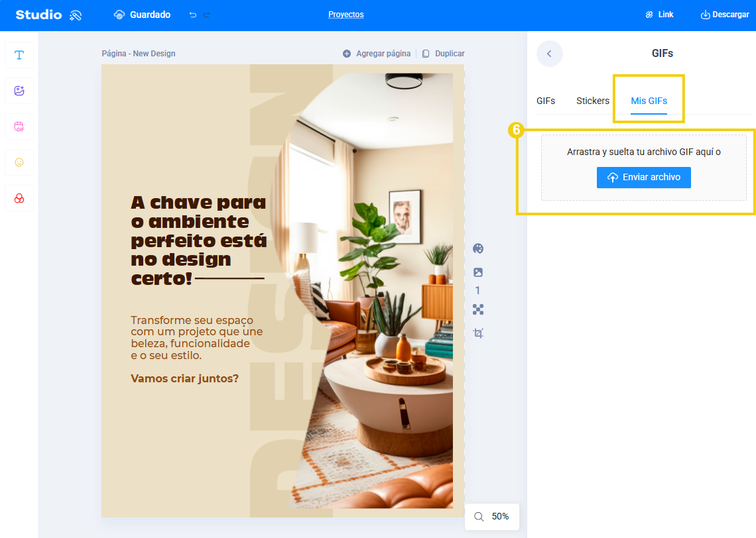Click Duplicar to duplicate the page
Viewport: 756px width, 538px height.
[443, 54]
